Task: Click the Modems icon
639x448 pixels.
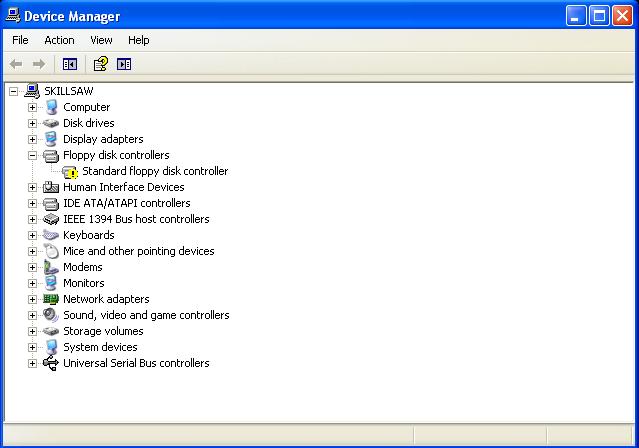Action: (51, 267)
